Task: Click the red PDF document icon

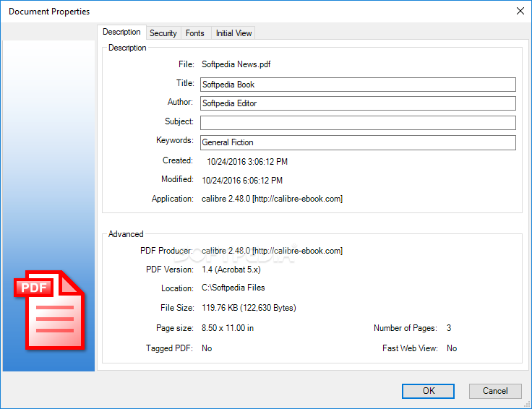Action: pyautogui.click(x=50, y=310)
